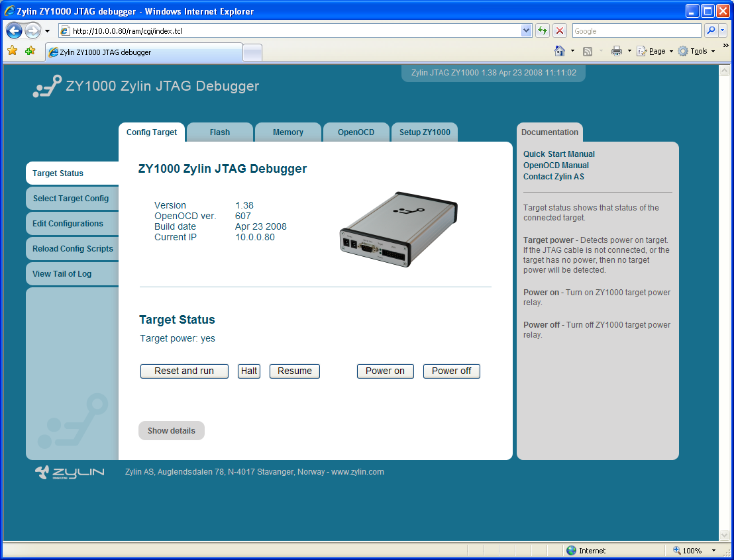Expand the Home button dropdown arrow

pos(572,51)
